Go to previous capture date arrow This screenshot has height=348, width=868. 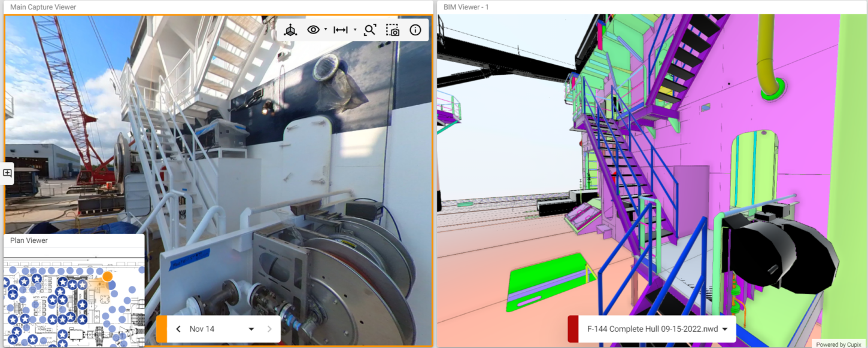click(x=178, y=329)
